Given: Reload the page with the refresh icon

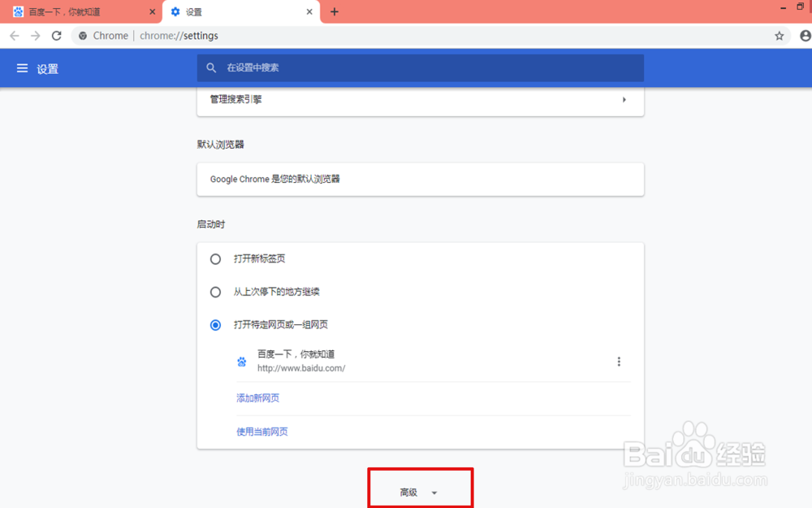Looking at the screenshot, I should coord(57,36).
